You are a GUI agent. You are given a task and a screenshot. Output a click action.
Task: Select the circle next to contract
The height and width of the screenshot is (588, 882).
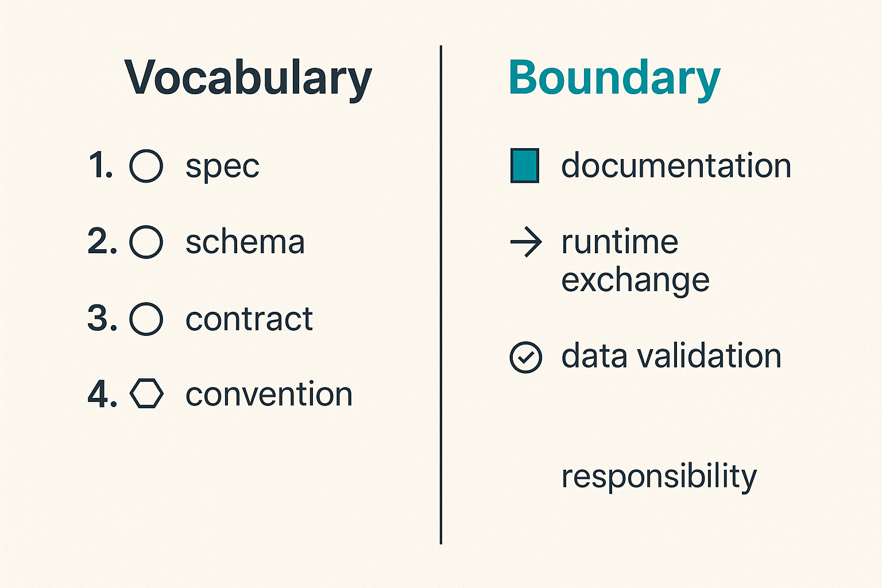[x=146, y=319]
